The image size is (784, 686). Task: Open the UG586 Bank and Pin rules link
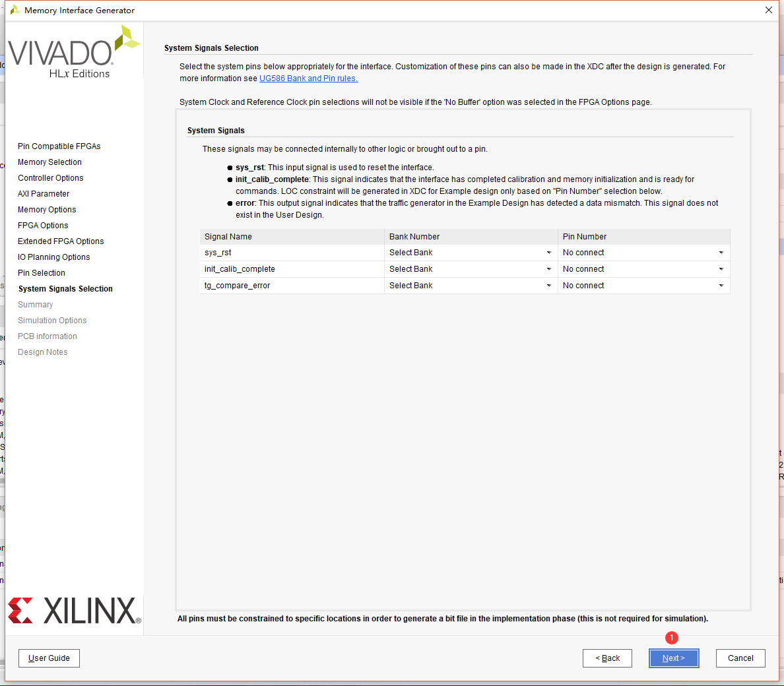308,78
